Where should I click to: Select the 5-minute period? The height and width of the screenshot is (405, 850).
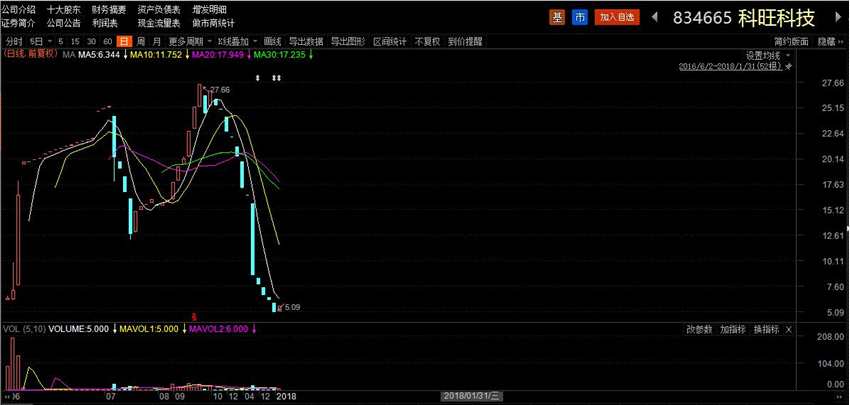[x=61, y=41]
